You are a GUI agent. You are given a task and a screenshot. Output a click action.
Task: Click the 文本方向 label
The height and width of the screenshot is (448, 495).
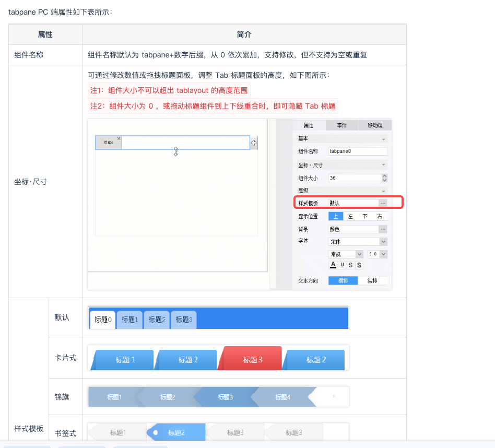pyautogui.click(x=308, y=281)
